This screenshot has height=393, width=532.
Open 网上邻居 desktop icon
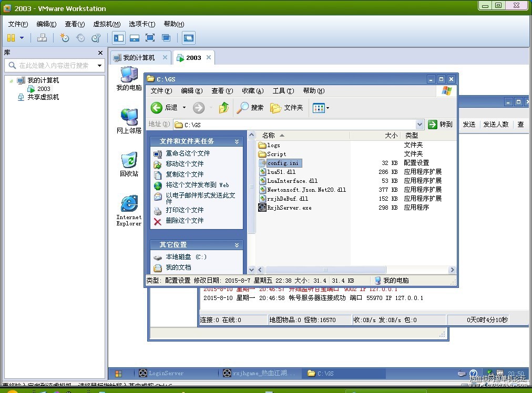click(129, 121)
